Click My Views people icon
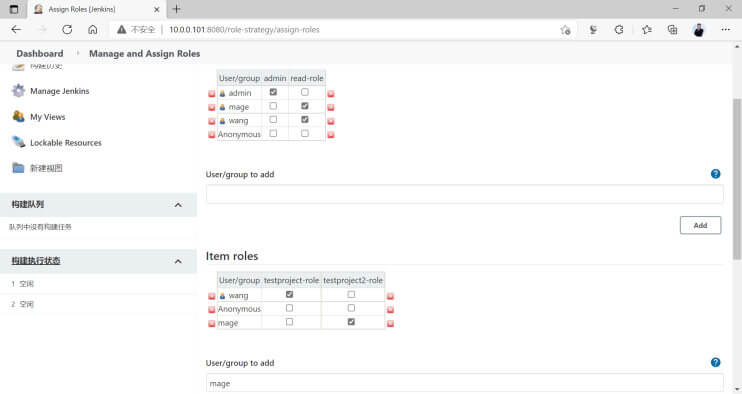This screenshot has height=394, width=742. pos(18,116)
